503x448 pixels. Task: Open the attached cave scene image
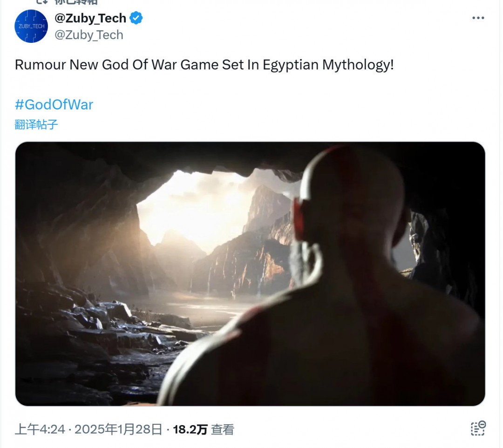250,274
